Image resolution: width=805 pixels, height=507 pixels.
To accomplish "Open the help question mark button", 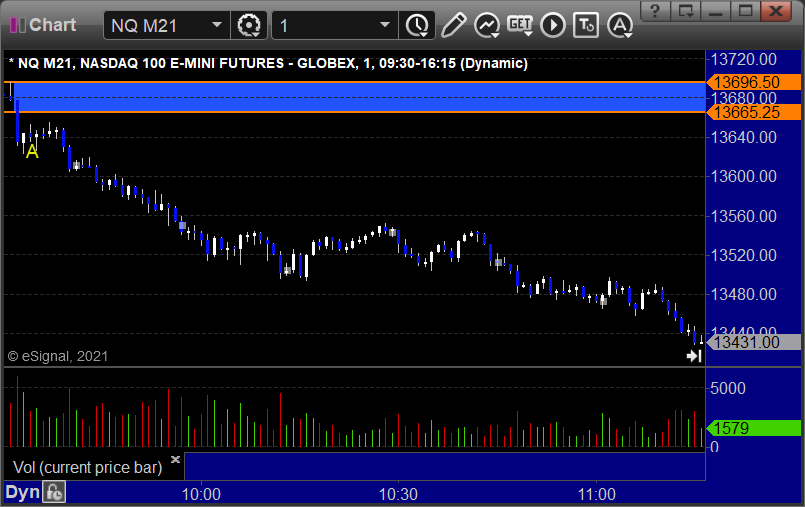I will coord(655,10).
